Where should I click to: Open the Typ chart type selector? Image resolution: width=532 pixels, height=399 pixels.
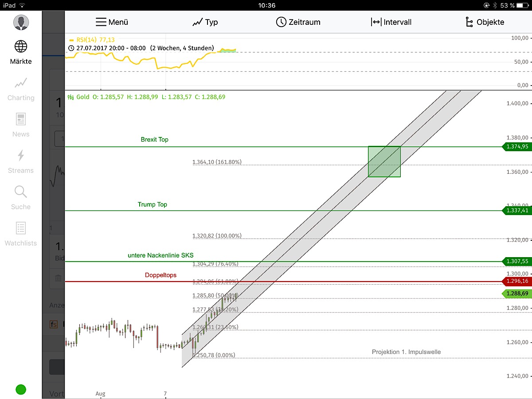pos(205,22)
